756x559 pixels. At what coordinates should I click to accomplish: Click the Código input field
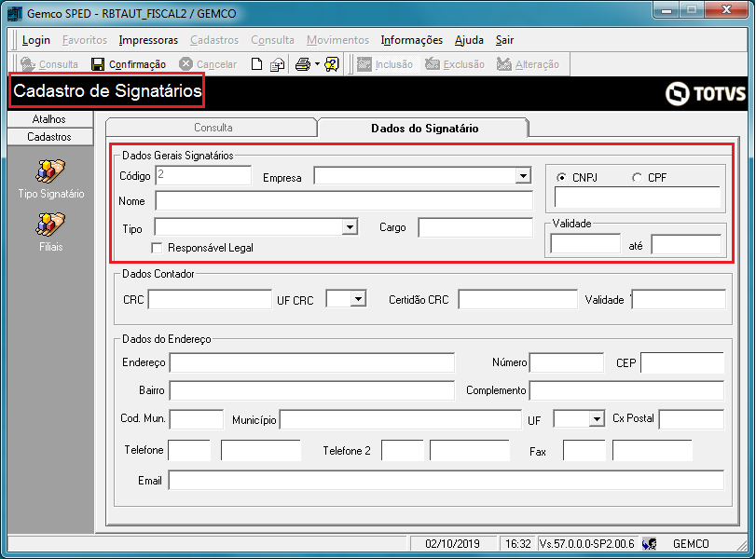(203, 175)
